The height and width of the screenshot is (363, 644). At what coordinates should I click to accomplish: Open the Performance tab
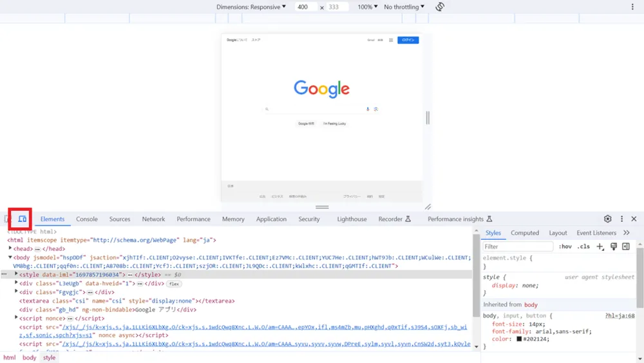(193, 219)
